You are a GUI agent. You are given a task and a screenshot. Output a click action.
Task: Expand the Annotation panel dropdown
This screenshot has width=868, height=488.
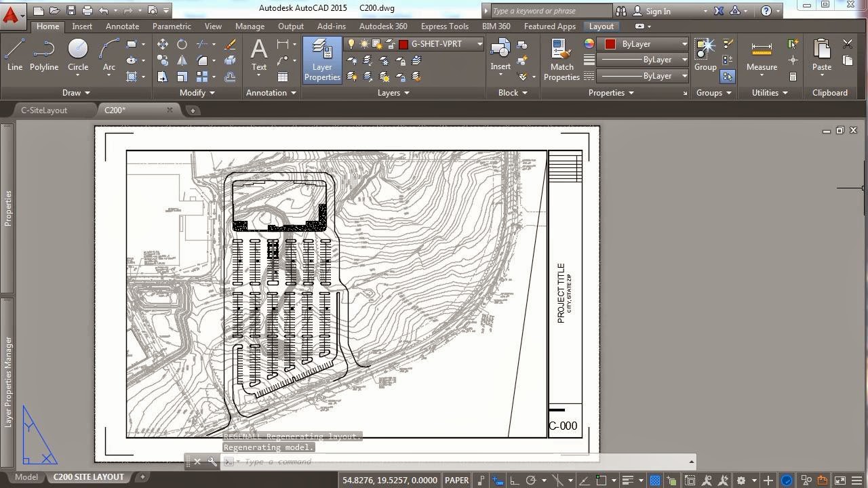coord(271,93)
